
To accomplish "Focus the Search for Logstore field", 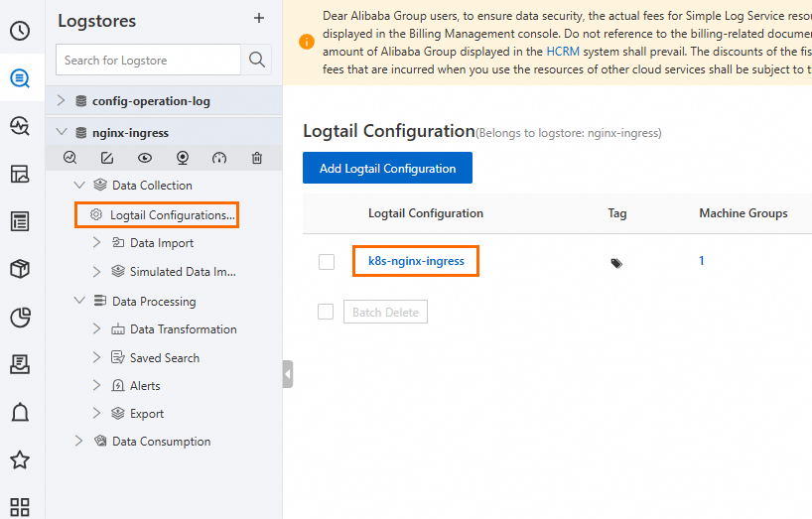I will pos(148,60).
